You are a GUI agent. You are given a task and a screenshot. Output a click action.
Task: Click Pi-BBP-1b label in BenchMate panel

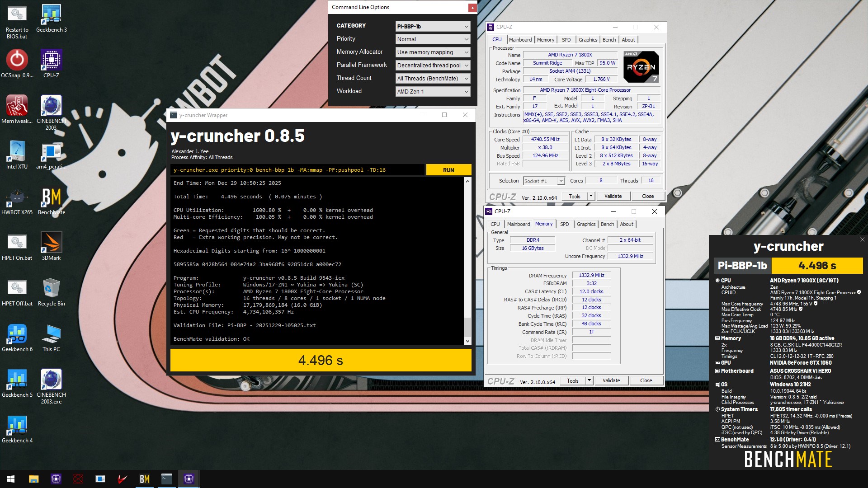742,266
